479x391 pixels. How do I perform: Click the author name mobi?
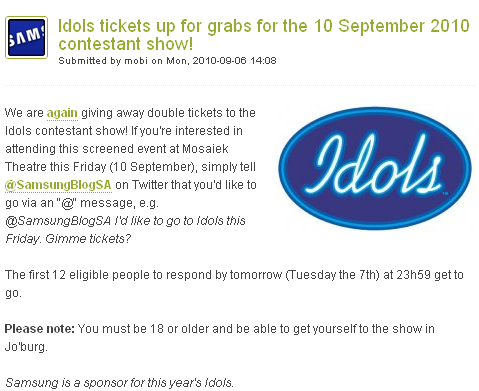coord(136,61)
